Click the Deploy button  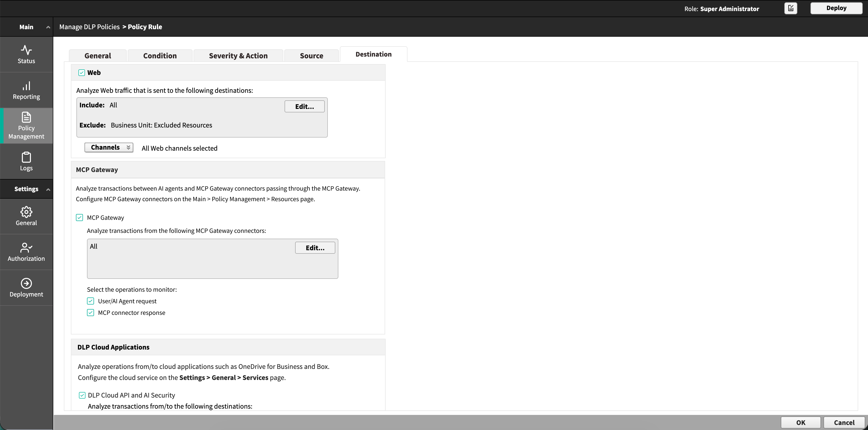tap(836, 8)
